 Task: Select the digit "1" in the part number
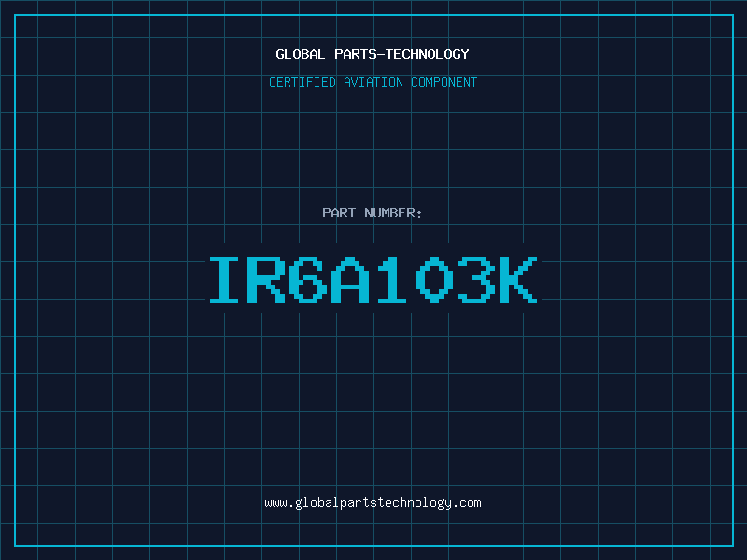click(393, 279)
